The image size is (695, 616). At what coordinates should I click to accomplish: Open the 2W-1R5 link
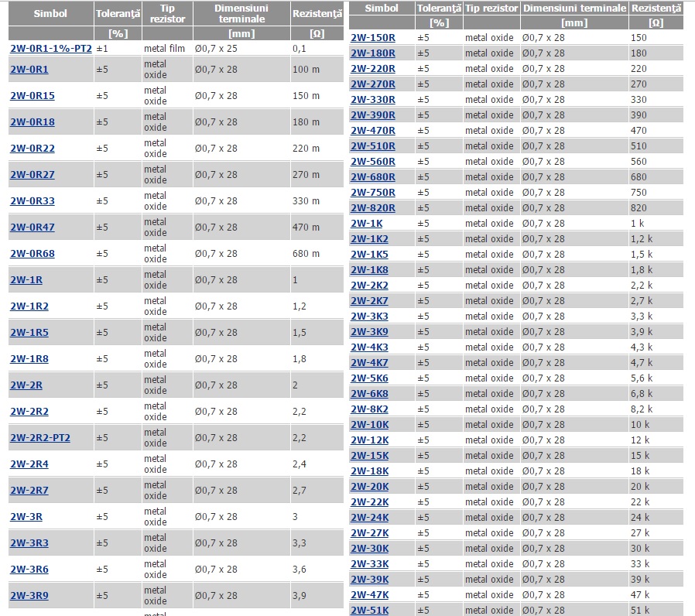click(x=29, y=333)
